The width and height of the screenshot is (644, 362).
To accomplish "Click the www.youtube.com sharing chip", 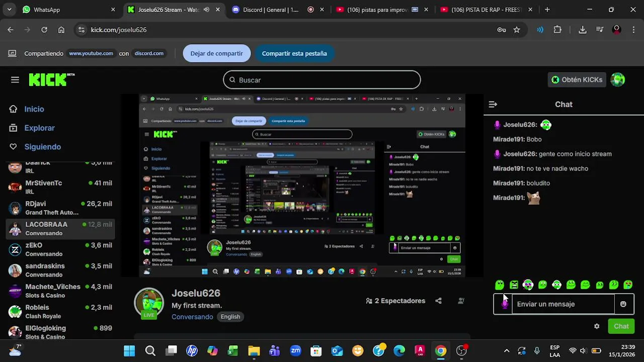I will point(91,53).
